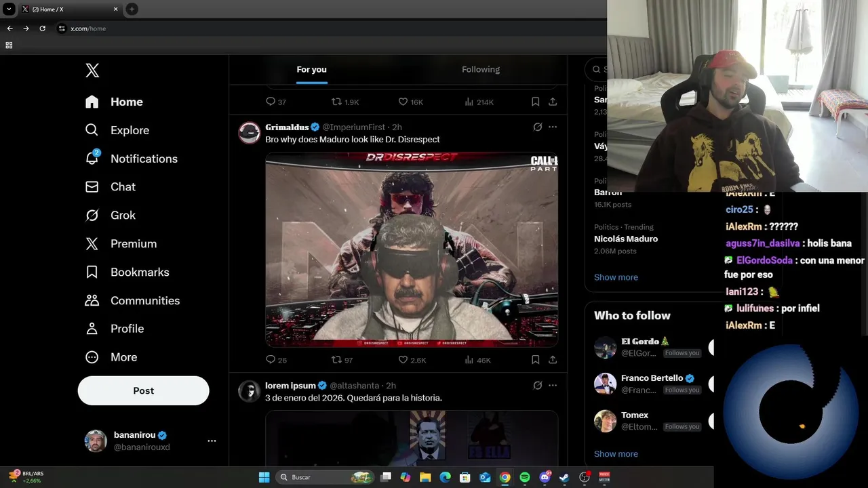
Task: View the Grimaldus post's 46K views analytics
Action: tap(477, 360)
